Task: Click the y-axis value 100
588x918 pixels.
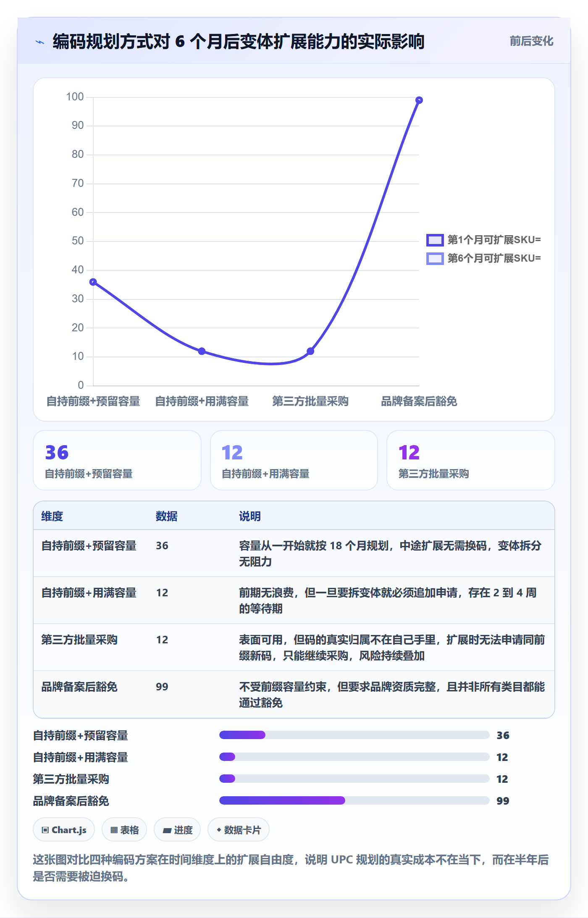Action: [x=75, y=97]
